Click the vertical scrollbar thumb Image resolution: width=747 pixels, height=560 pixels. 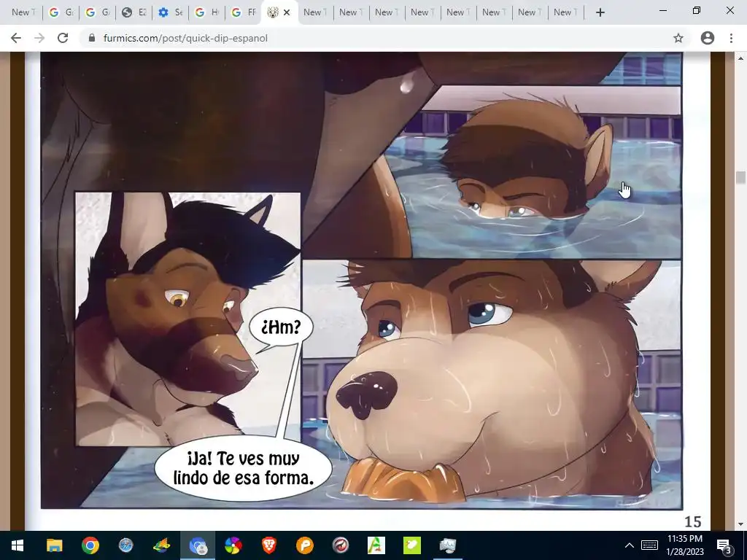(x=740, y=177)
